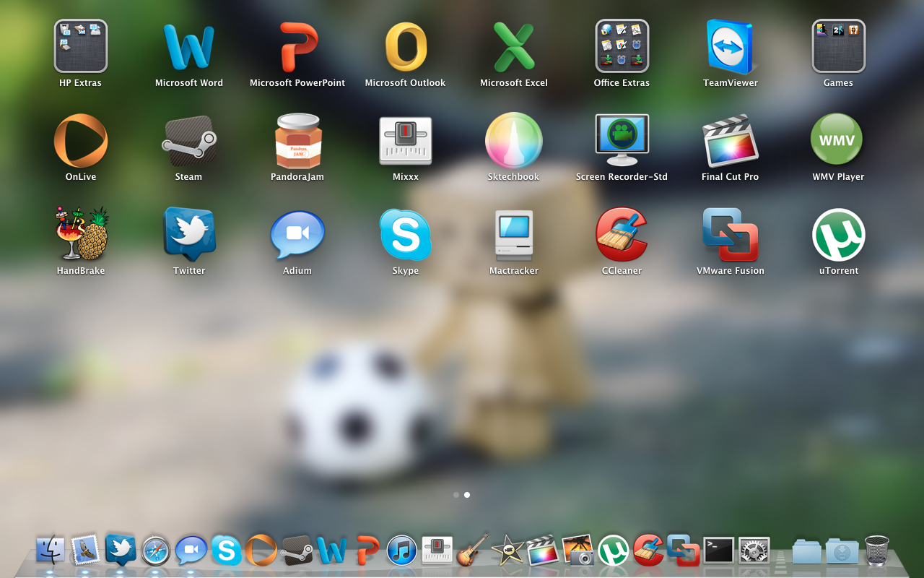Image resolution: width=924 pixels, height=578 pixels.
Task: Click the Word icon in the Dock
Action: click(x=332, y=551)
